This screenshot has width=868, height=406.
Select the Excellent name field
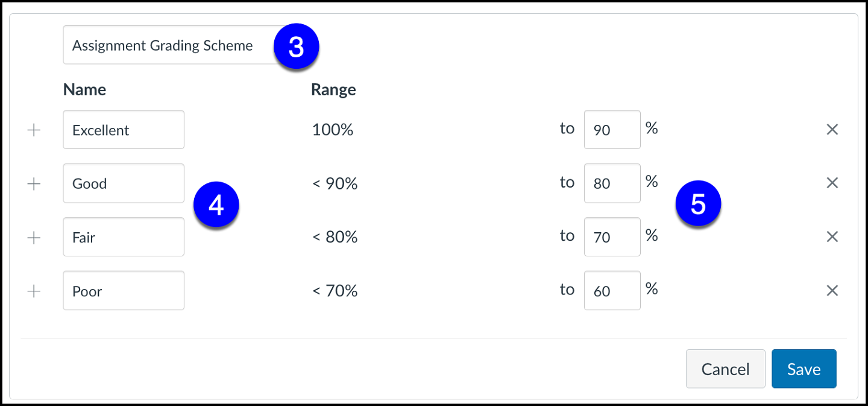coord(124,130)
